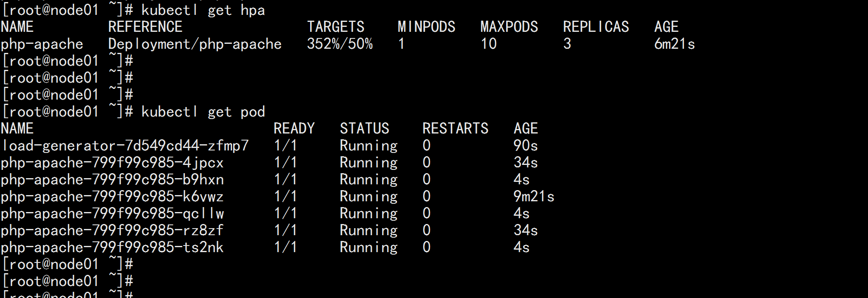
Task: Select the READY column header
Action: tap(294, 129)
